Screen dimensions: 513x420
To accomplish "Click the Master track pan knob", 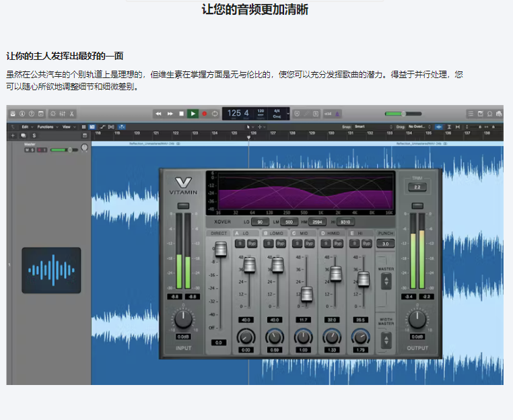I will pos(84,148).
